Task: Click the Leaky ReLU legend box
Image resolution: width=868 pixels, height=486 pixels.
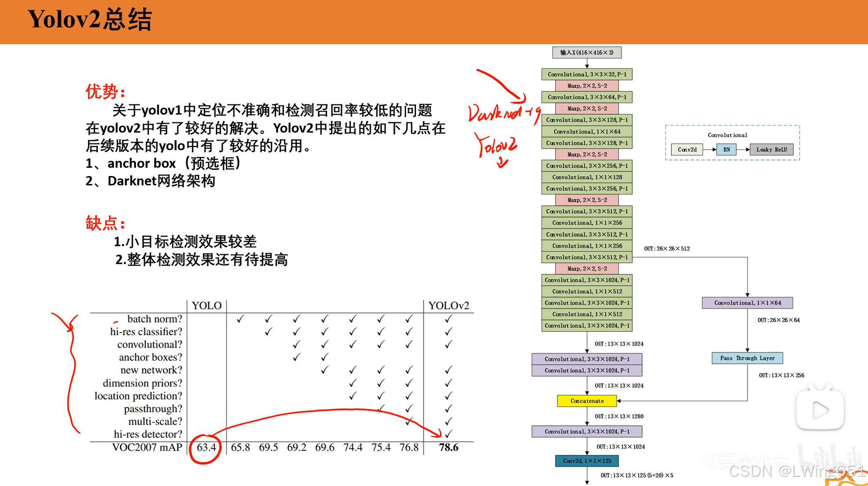Action: pos(771,150)
